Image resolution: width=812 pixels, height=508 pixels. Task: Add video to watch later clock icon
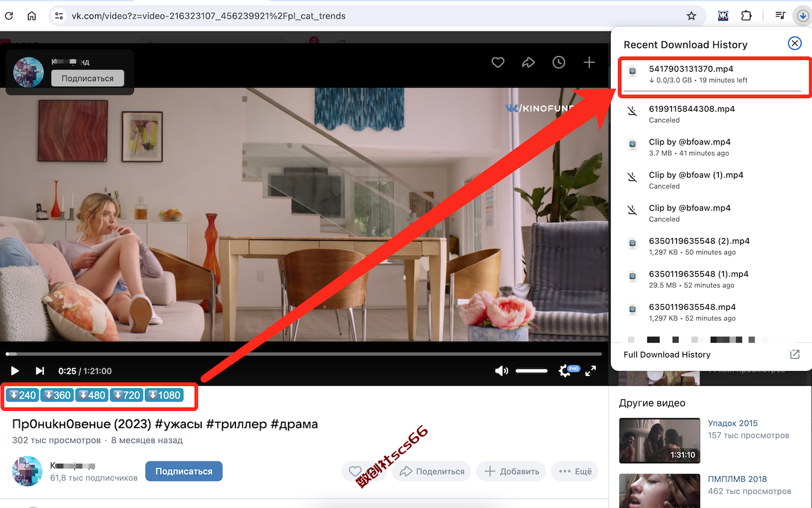coord(559,62)
